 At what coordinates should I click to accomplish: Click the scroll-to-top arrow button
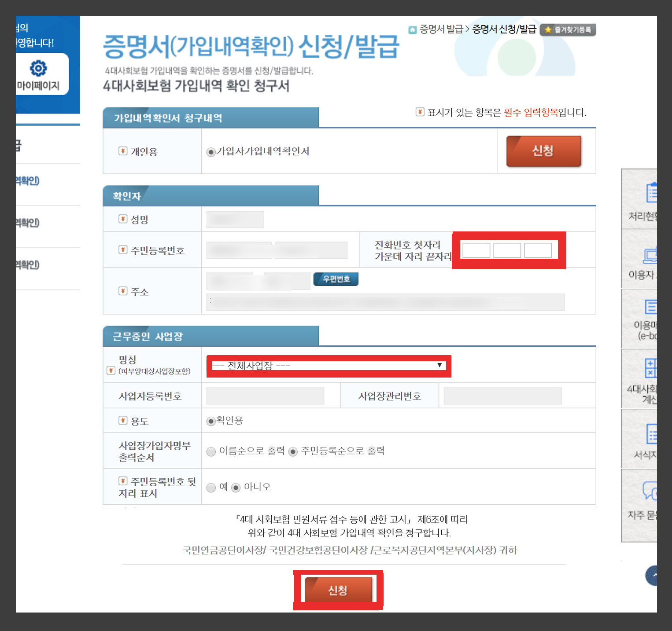pos(651,576)
